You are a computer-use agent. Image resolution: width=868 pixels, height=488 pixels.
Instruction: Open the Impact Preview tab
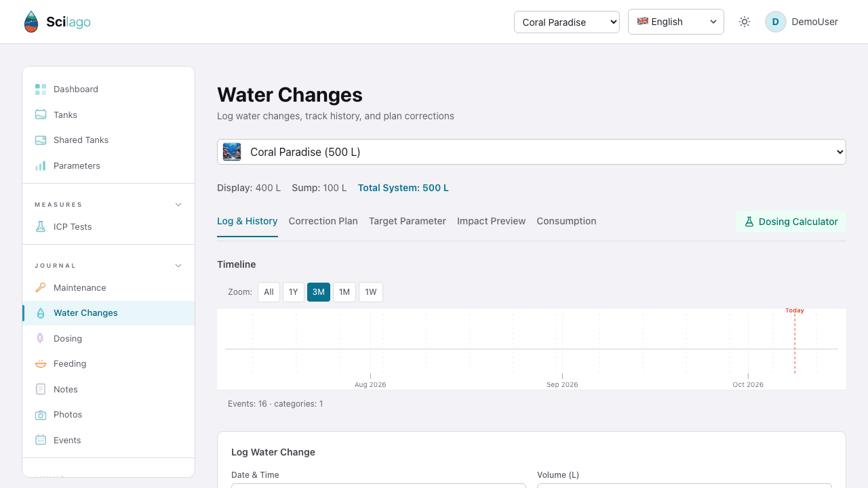pos(492,221)
